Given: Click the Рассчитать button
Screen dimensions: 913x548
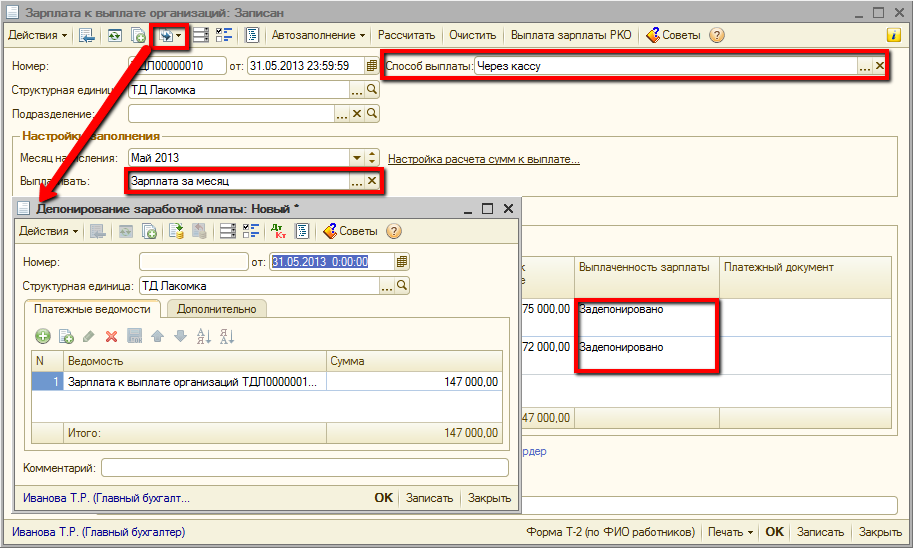Looking at the screenshot, I should pos(406,35).
